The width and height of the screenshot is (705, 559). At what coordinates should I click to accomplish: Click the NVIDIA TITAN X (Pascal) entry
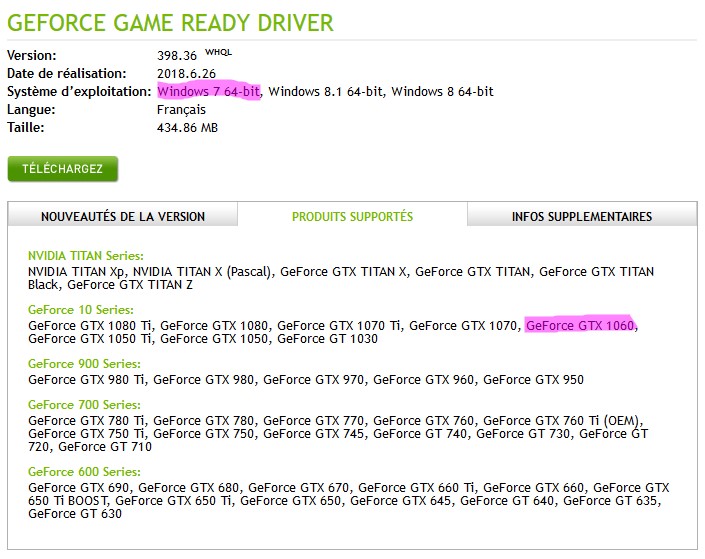(x=202, y=272)
